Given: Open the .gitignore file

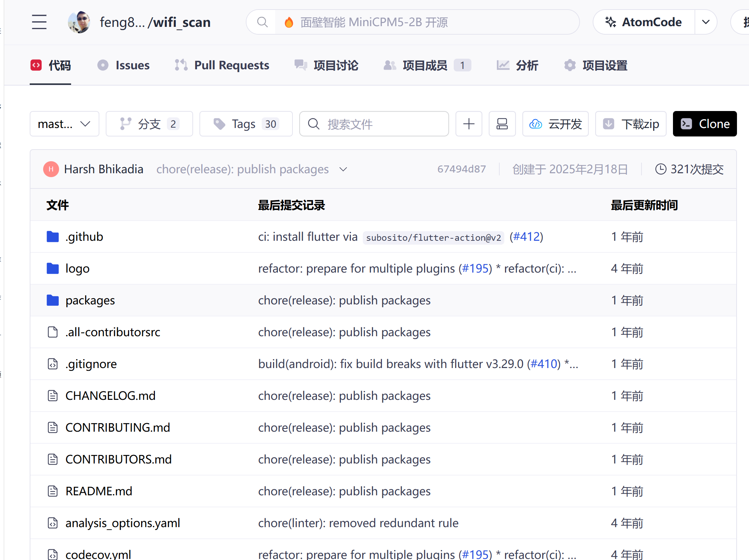Looking at the screenshot, I should click(x=91, y=364).
